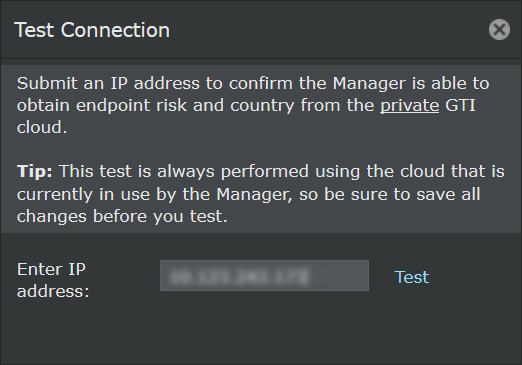Click empty space right of the Test link
Viewport: 522px width, 365px height.
(x=473, y=277)
